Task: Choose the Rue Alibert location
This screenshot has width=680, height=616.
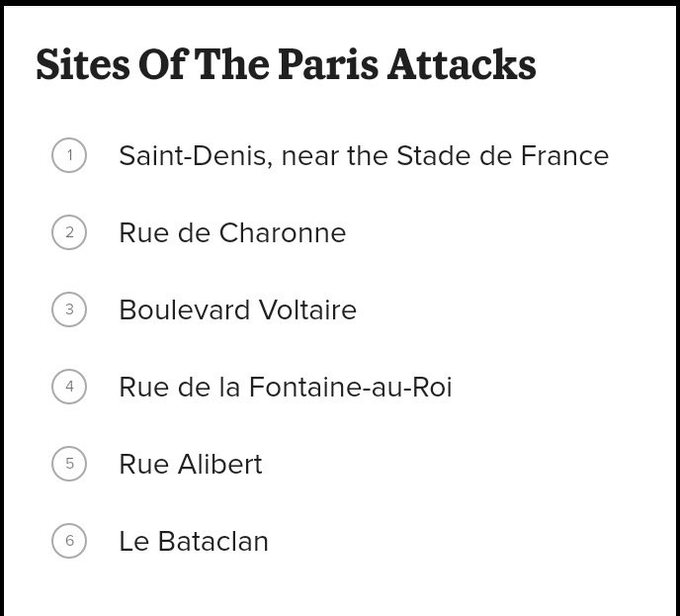Action: pyautogui.click(x=191, y=464)
